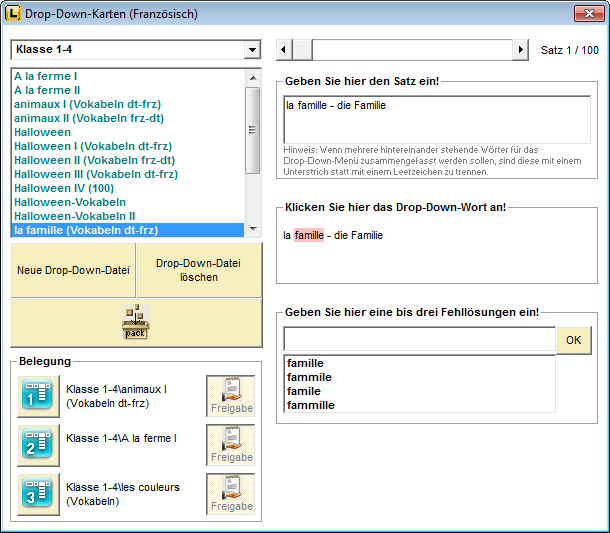Click the pack box icon button
610x533 pixels.
[x=135, y=321]
